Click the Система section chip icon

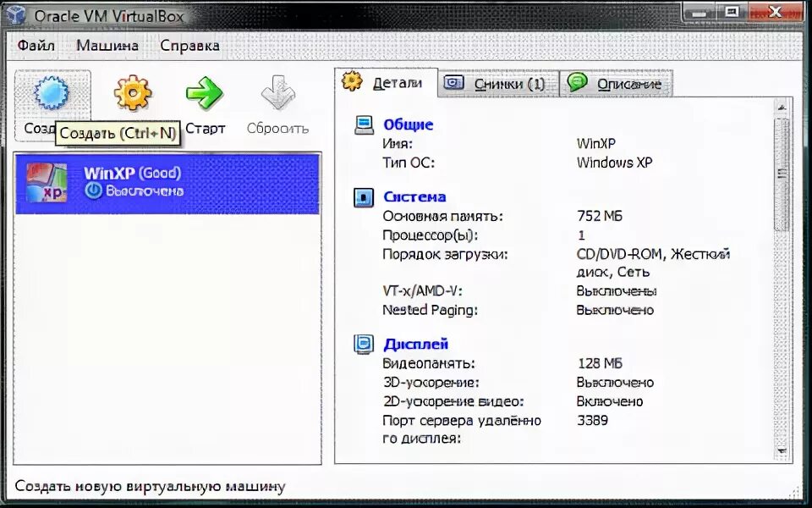click(364, 197)
